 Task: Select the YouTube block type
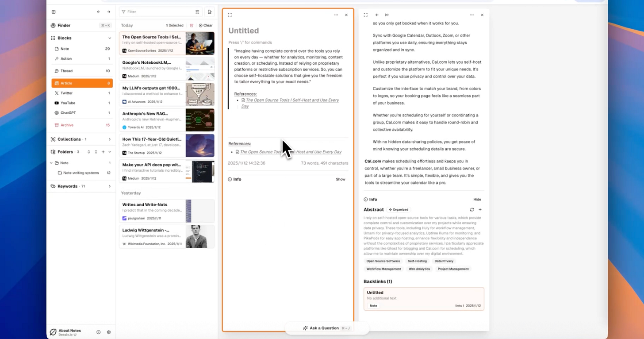coord(82,103)
